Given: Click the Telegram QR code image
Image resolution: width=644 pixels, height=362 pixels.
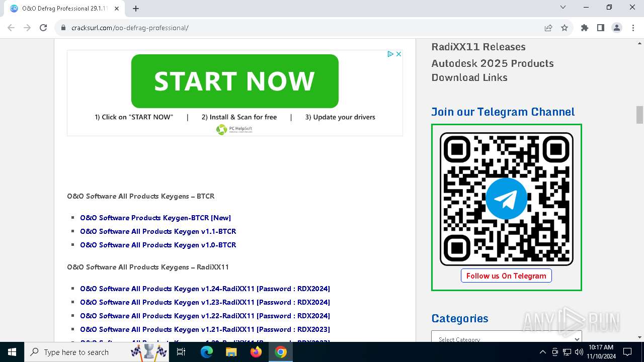Looking at the screenshot, I should point(506,199).
